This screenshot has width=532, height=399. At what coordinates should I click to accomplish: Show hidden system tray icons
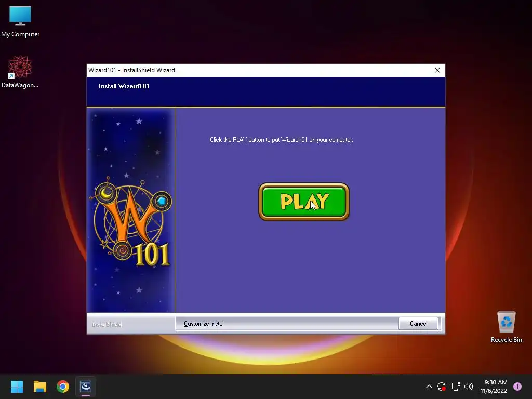pyautogui.click(x=429, y=387)
